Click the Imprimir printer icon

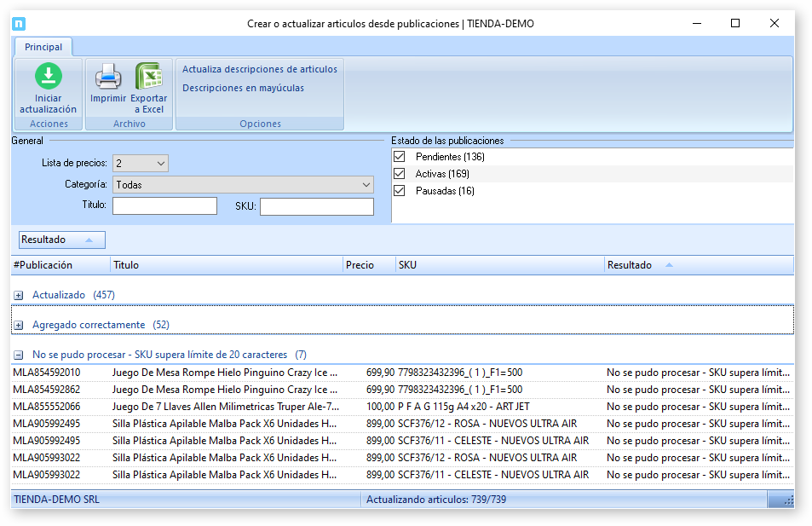108,77
